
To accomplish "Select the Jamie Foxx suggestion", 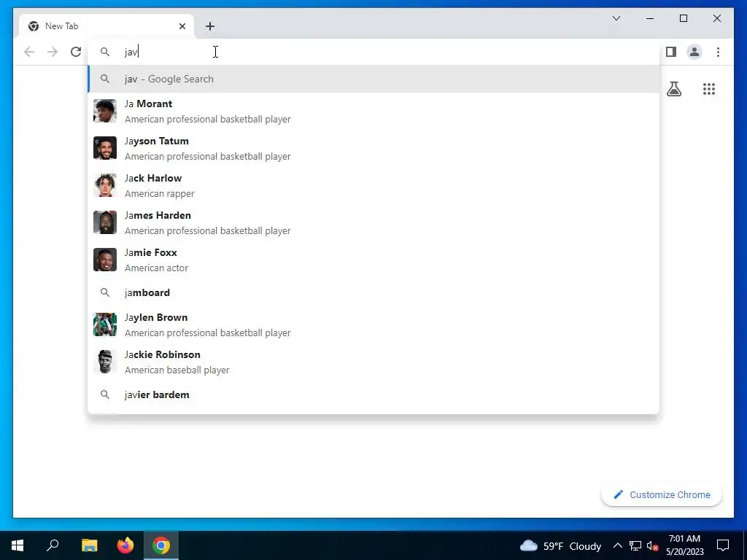I will click(x=373, y=260).
